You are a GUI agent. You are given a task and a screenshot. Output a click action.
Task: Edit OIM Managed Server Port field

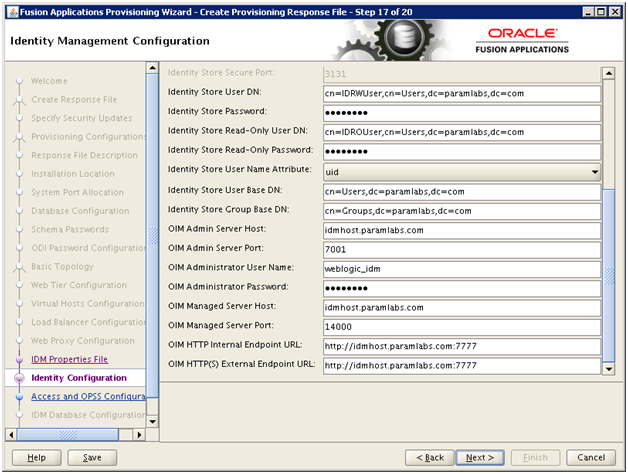pyautogui.click(x=462, y=327)
